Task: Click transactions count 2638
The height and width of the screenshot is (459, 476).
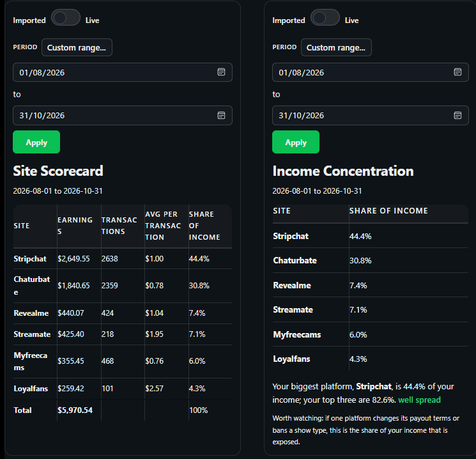Action: point(110,259)
